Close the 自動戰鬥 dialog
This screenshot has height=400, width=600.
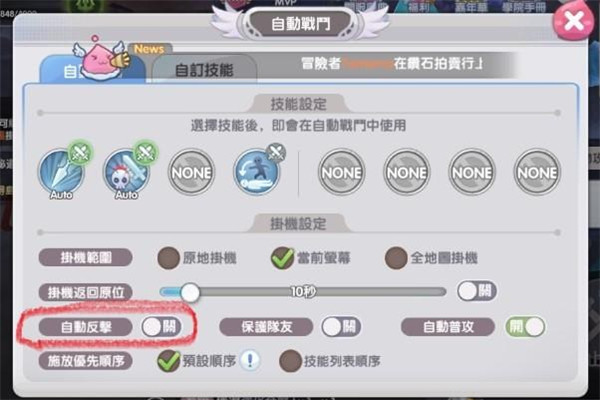(x=574, y=20)
